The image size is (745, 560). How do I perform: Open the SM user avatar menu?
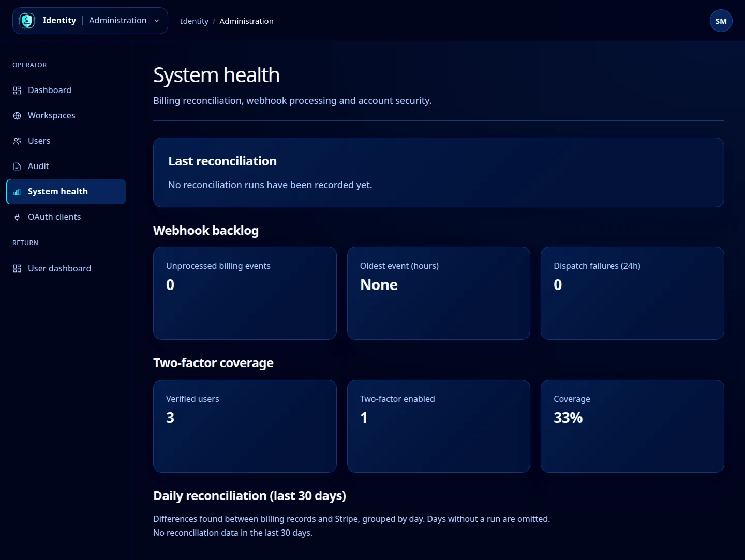pos(721,21)
